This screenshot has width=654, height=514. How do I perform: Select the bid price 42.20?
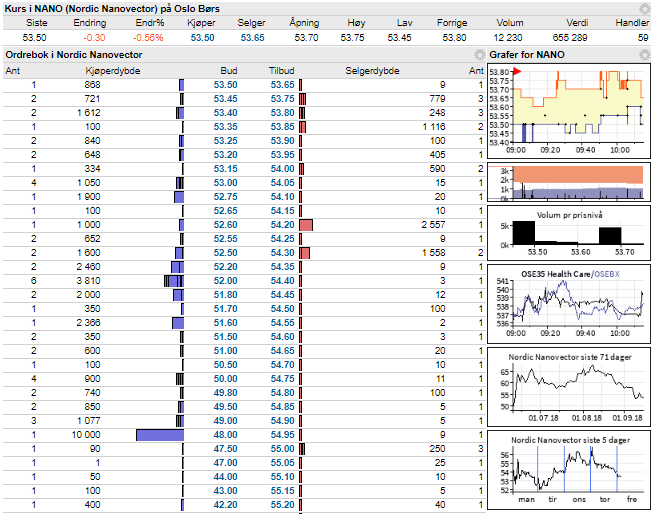(x=225, y=505)
